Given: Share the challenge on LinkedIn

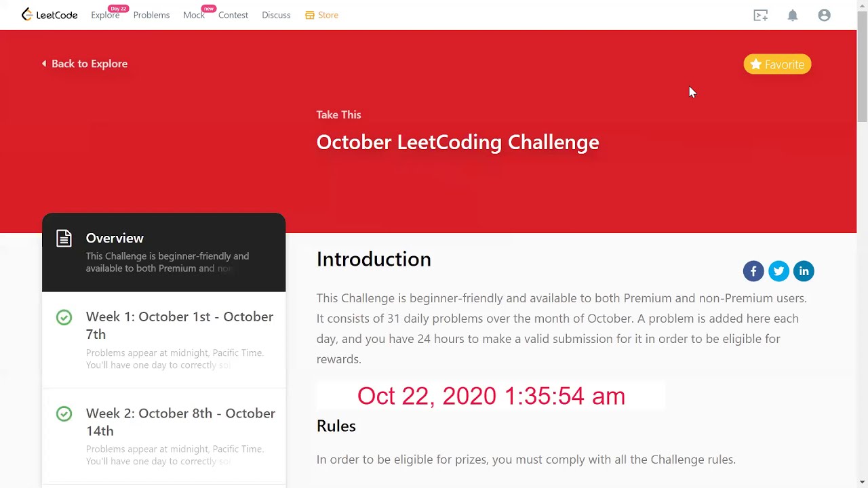Looking at the screenshot, I should coord(804,271).
